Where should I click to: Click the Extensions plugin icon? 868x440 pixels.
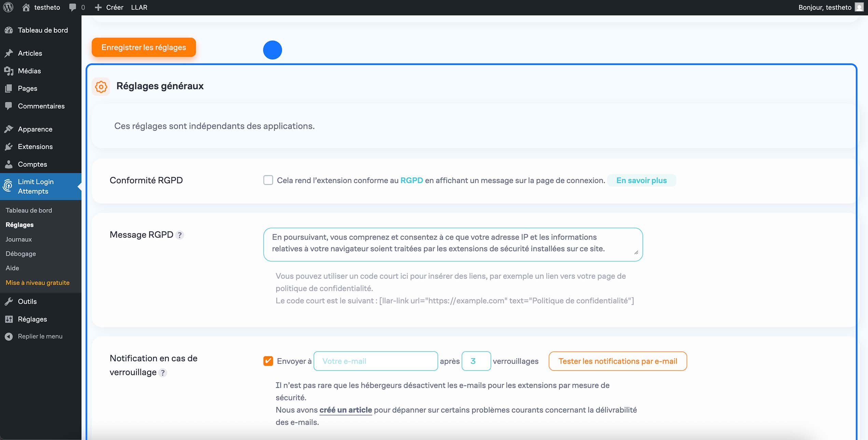click(9, 146)
